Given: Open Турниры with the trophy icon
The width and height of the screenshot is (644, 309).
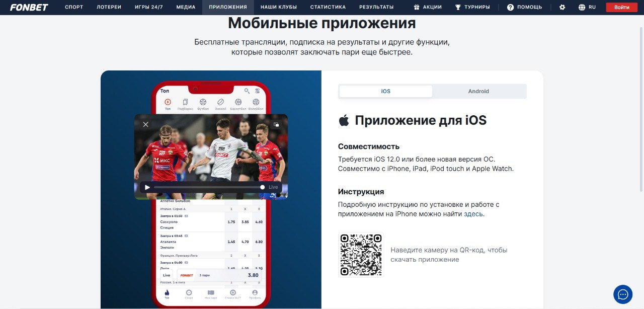Looking at the screenshot, I should (471, 7).
